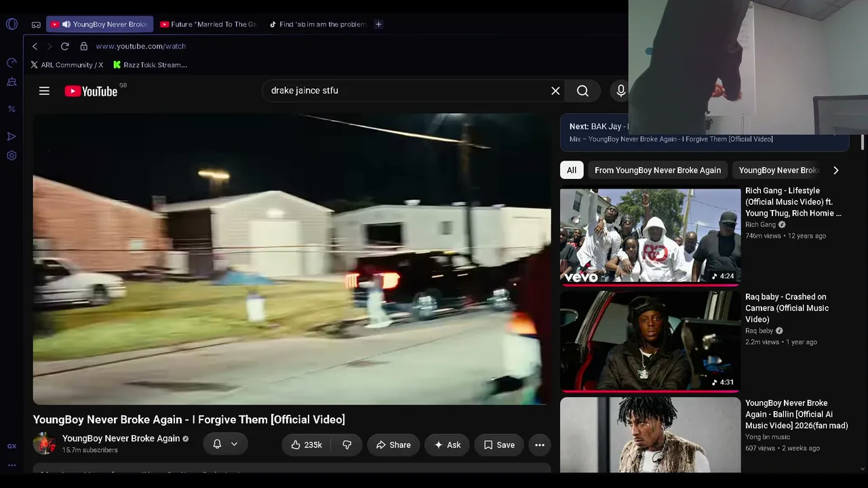Save the video to a playlist
The width and height of the screenshot is (868, 488).
click(499, 445)
